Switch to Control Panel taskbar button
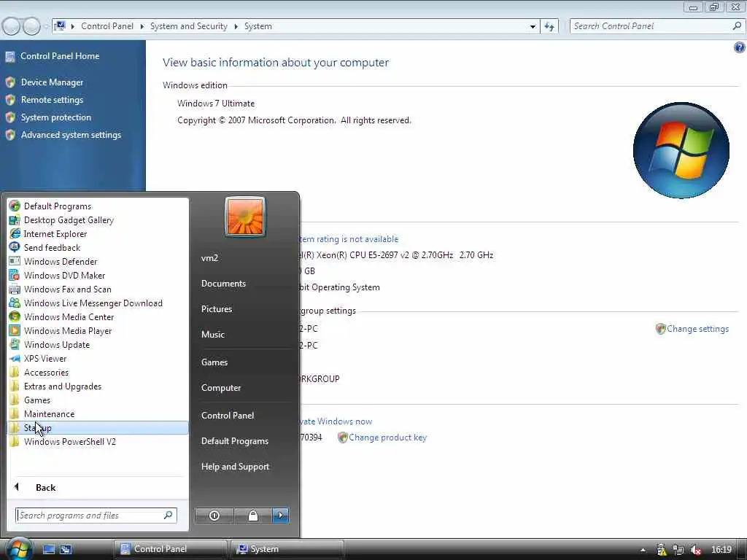Image resolution: width=747 pixels, height=560 pixels. pos(171,549)
